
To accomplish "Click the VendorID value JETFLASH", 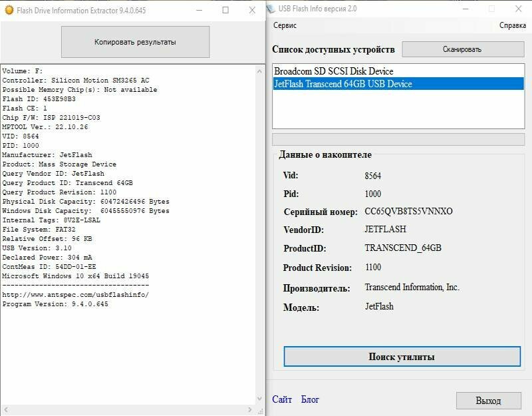I will point(386,229).
